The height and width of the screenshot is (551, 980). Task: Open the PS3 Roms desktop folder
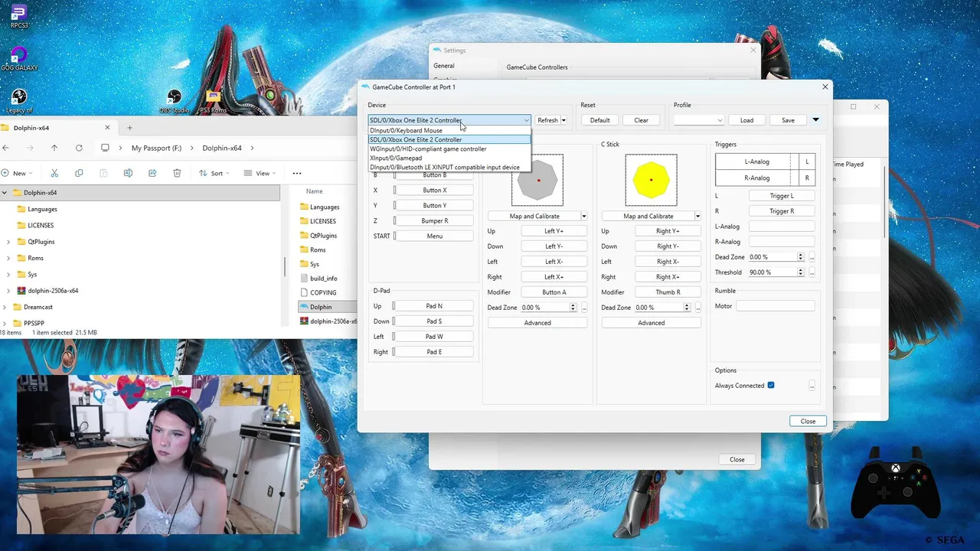coord(213,101)
